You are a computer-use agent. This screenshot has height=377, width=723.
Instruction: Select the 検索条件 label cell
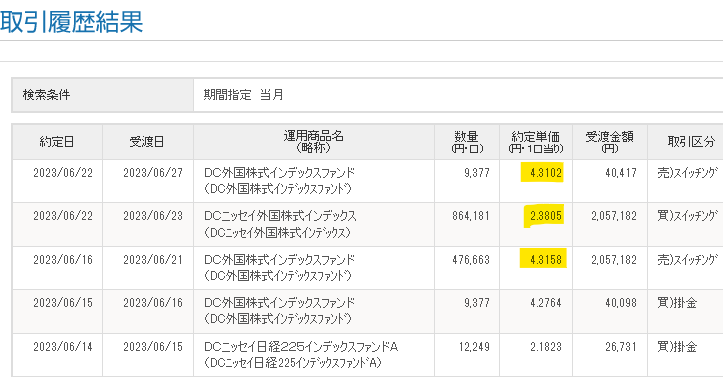(102, 95)
